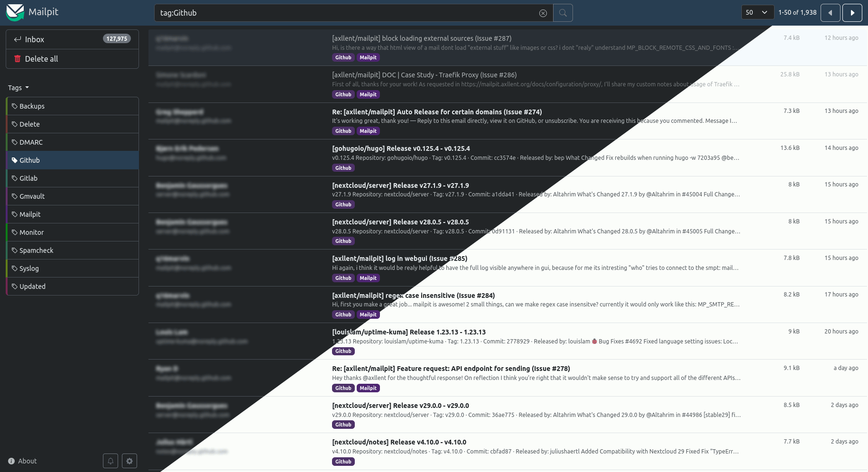
Task: Click the filled tag icon beside Github
Action: click(14, 160)
